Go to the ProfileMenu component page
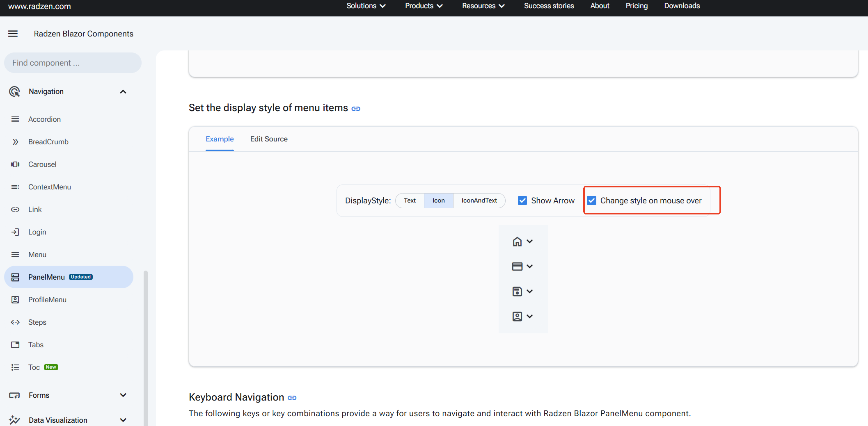The height and width of the screenshot is (426, 868). tap(47, 300)
